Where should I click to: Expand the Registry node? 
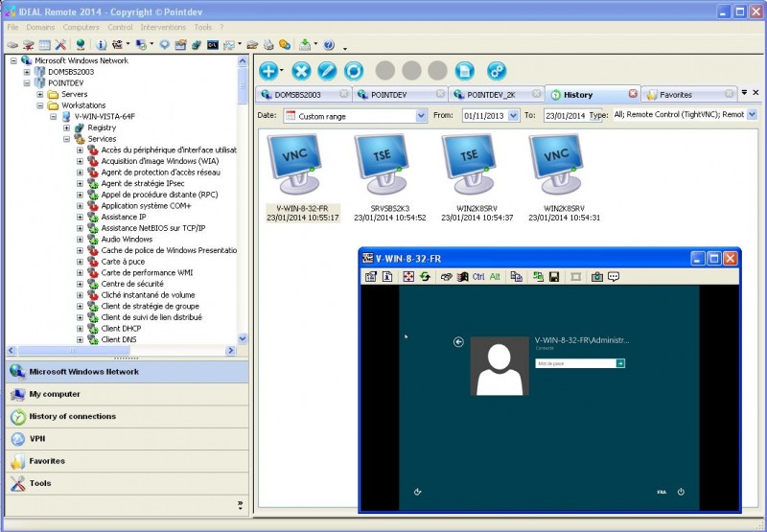66,127
